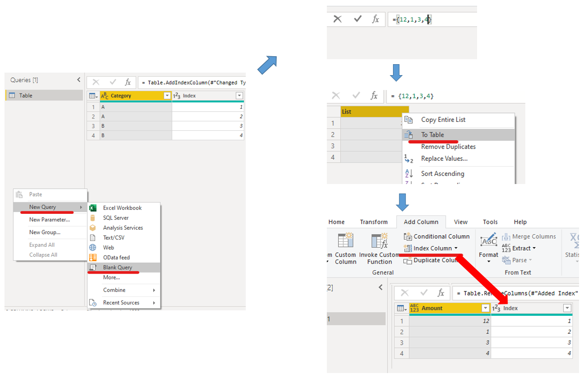Click Copy Entire List icon
The image size is (588, 380).
(x=409, y=120)
